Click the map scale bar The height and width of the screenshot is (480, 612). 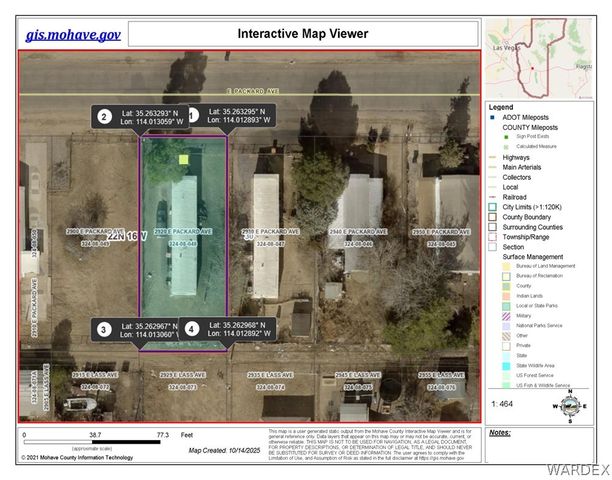point(92,442)
